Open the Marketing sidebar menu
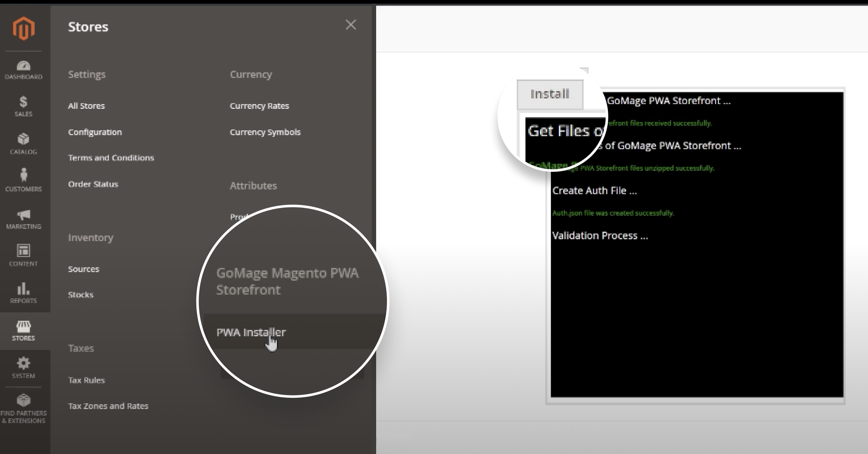 [x=24, y=219]
